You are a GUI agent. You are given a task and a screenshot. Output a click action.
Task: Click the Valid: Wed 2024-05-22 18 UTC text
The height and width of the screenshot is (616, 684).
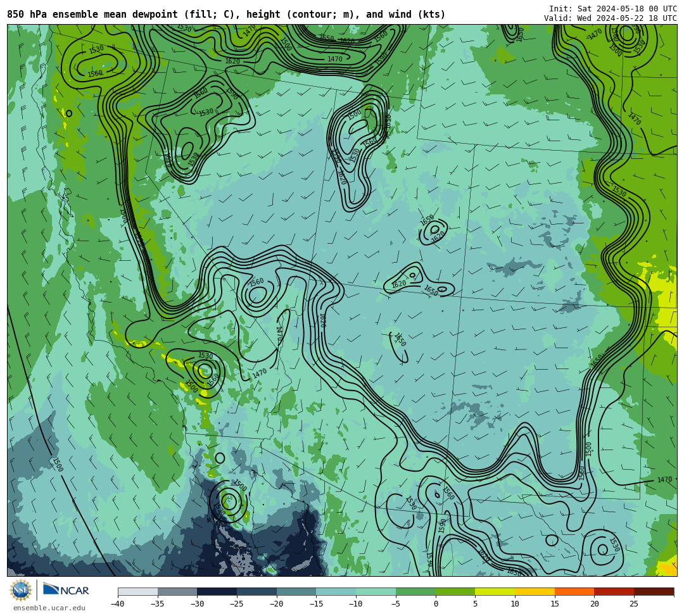(x=611, y=18)
